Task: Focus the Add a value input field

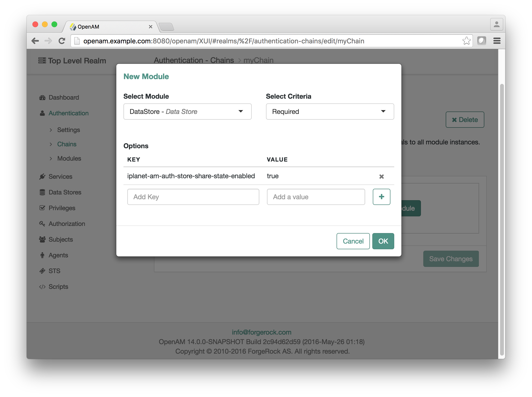Action: [x=316, y=197]
